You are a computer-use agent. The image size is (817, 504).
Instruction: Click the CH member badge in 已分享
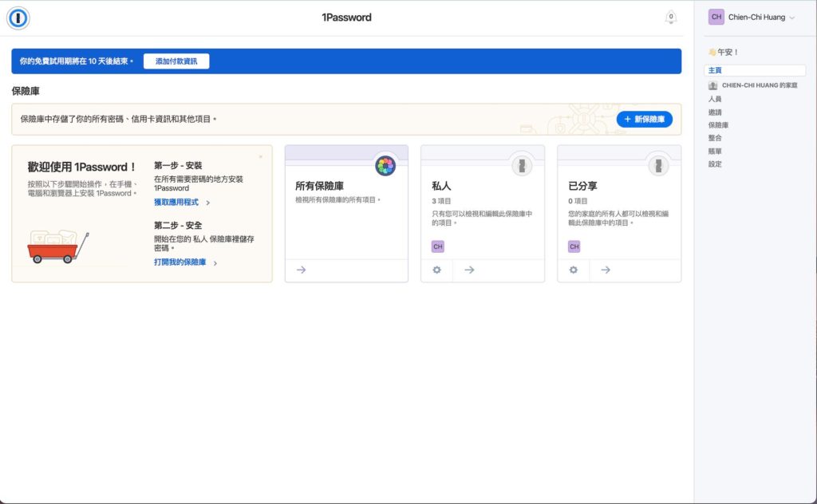coord(574,246)
